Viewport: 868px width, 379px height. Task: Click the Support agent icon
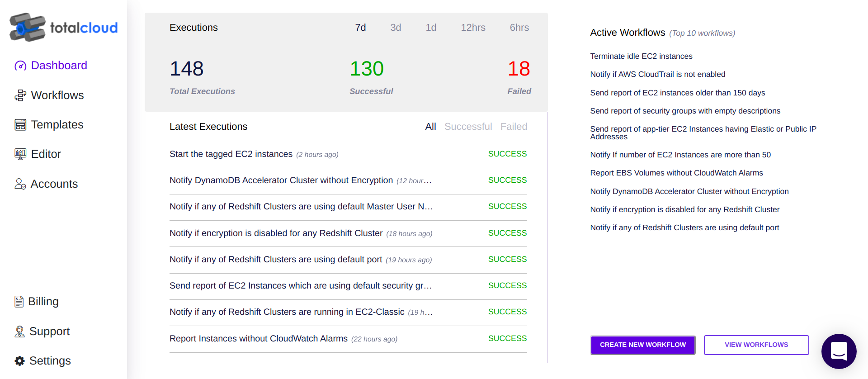click(19, 332)
